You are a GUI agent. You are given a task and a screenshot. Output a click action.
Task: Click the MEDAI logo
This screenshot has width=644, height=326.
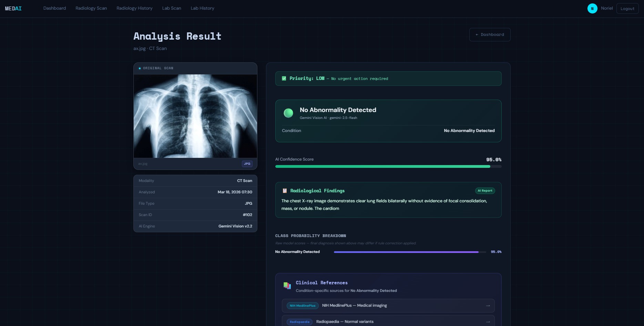pos(13,8)
